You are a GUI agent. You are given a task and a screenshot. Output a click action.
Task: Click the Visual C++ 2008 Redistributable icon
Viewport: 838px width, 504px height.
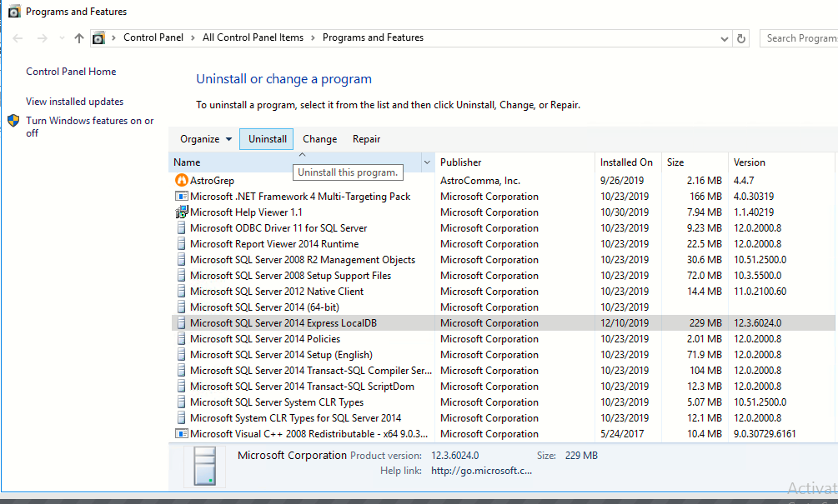point(181,433)
